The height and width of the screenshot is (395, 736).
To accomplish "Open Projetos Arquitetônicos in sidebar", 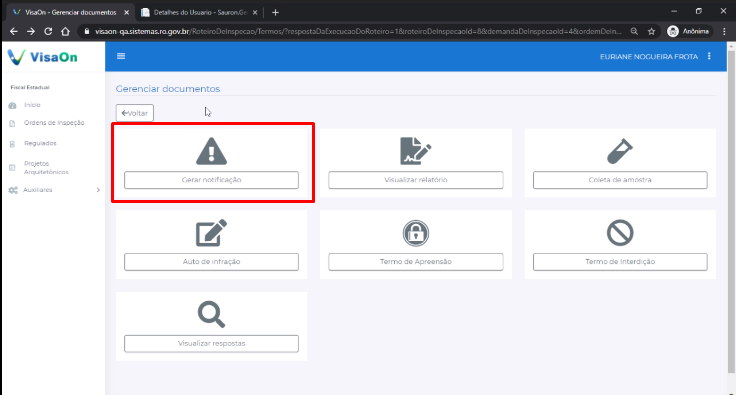I will (46, 167).
